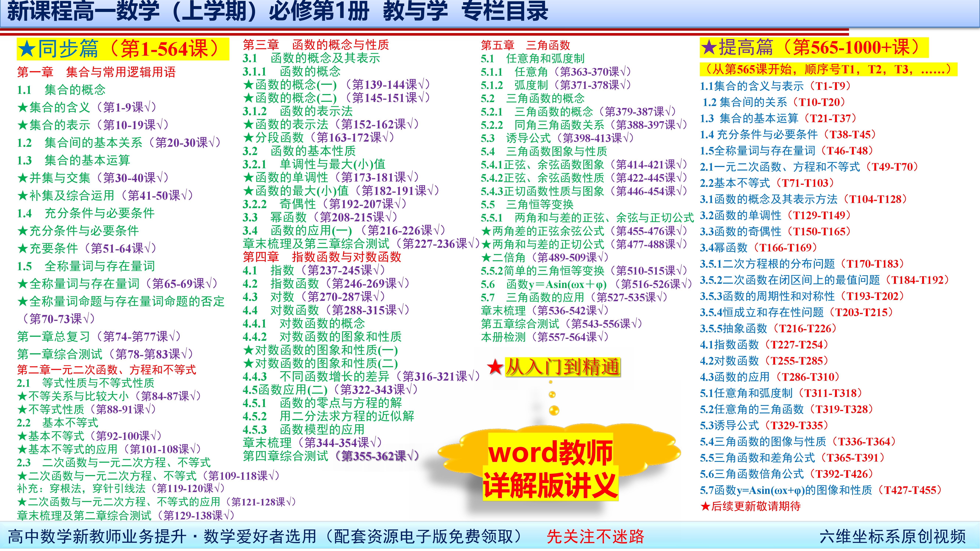The width and height of the screenshot is (980, 551).
Task: Click ★并集与交集 (第30-40课√)
Action: coord(93,178)
